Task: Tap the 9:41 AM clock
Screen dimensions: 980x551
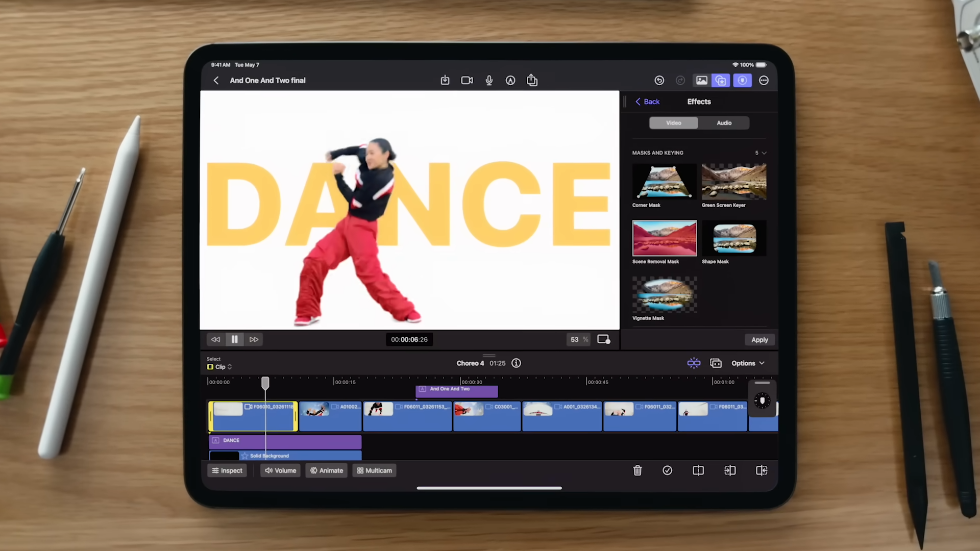Action: coord(220,65)
